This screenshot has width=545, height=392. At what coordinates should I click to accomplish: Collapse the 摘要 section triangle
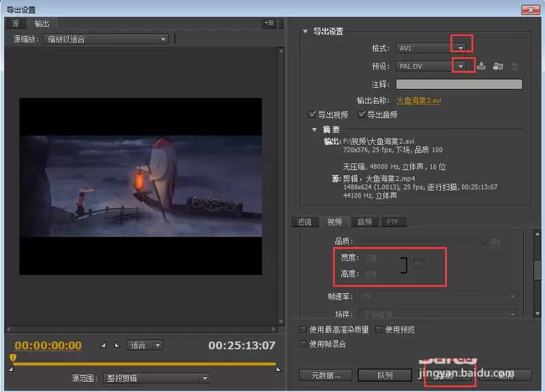314,129
